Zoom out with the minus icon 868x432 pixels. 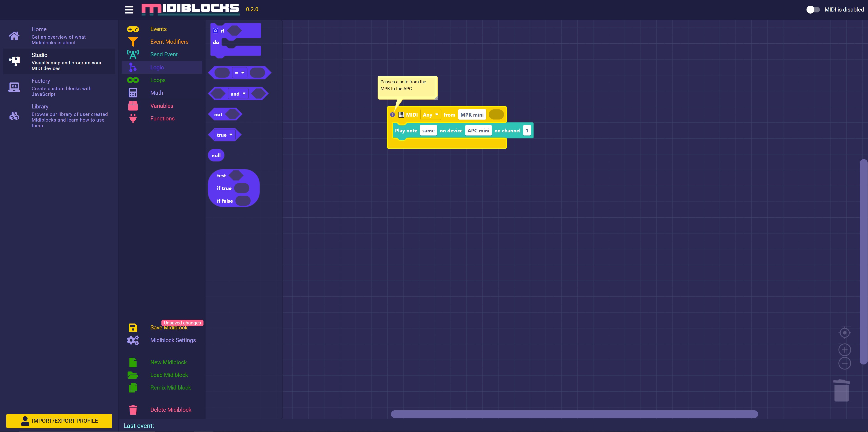(x=844, y=363)
